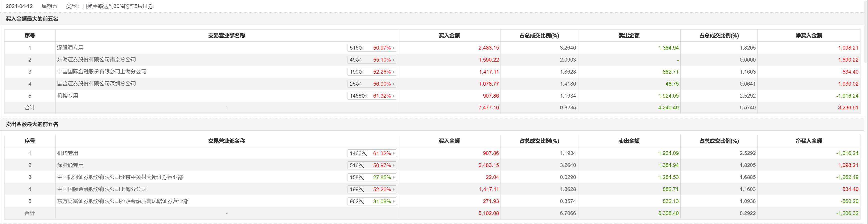Click 国金证券股份有限公司深圳分公司 broker name
This screenshot has width=868, height=224.
pos(96,84)
